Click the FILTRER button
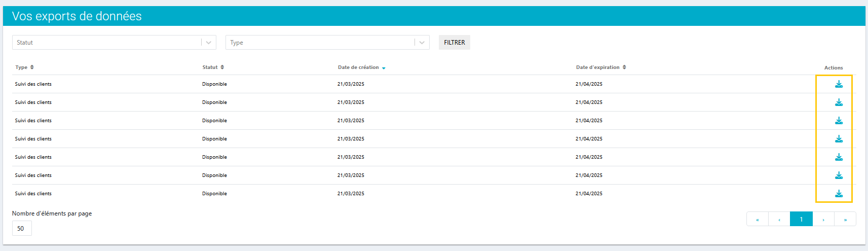This screenshot has width=868, height=251. click(454, 43)
